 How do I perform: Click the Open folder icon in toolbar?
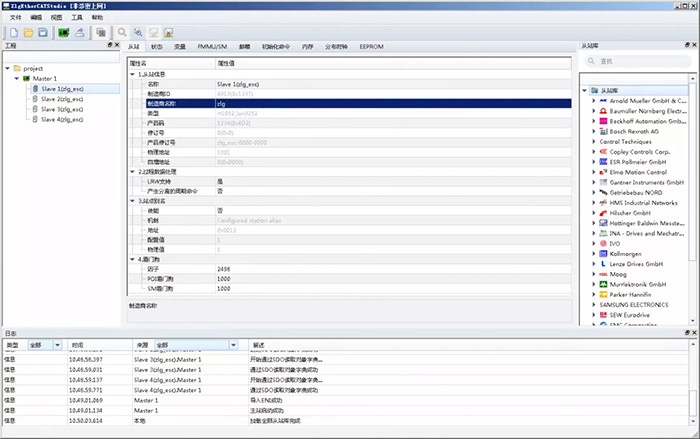(29, 33)
